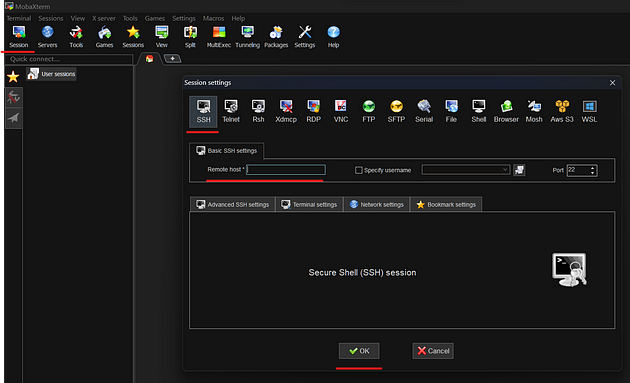Open the Games toolbar icon
This screenshot has width=630, height=383.
pos(104,37)
